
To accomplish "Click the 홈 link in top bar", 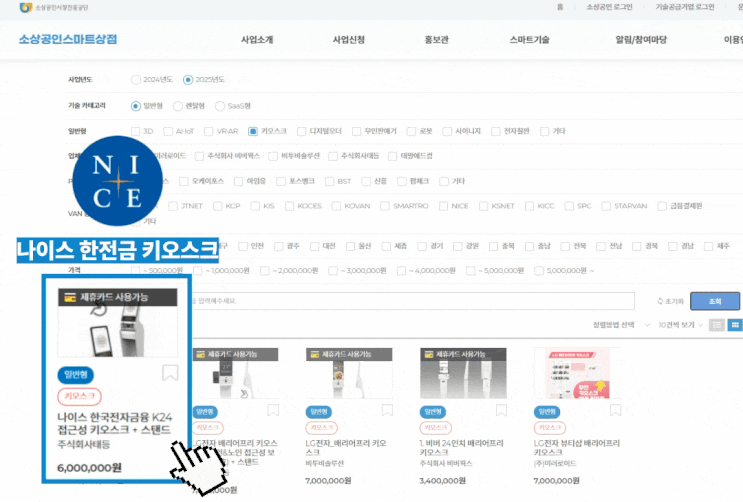I will [x=560, y=7].
